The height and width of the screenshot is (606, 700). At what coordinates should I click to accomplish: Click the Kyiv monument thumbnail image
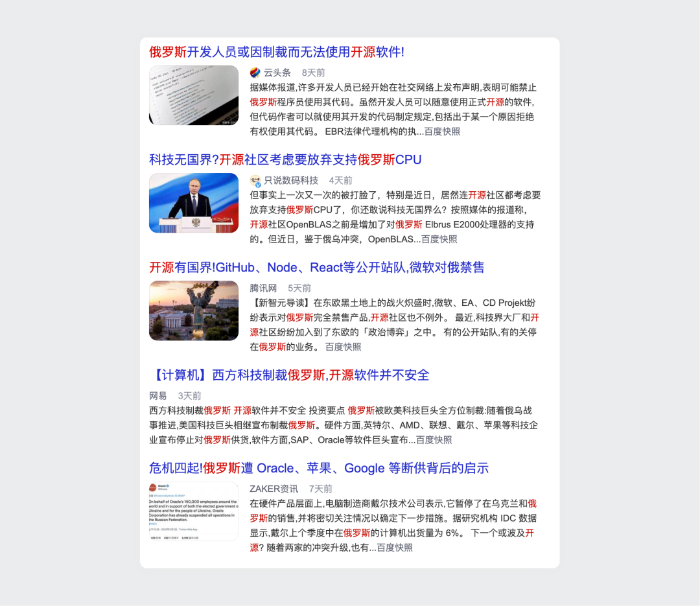(194, 310)
